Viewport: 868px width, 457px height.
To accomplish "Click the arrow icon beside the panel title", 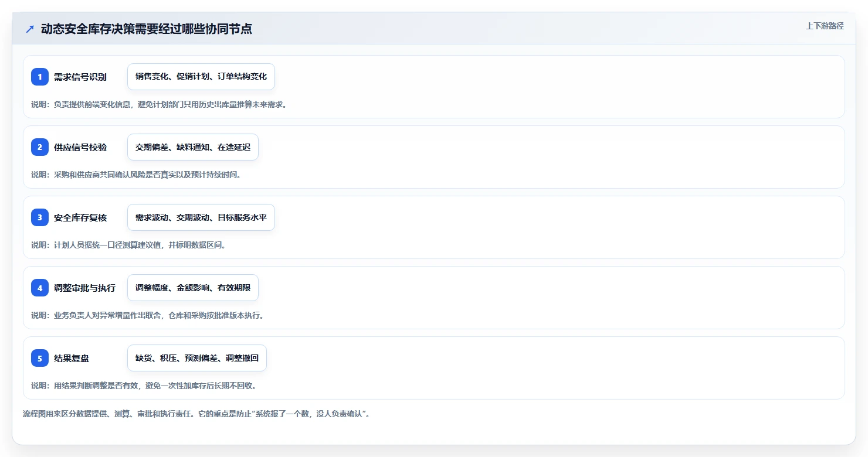I will (x=30, y=29).
